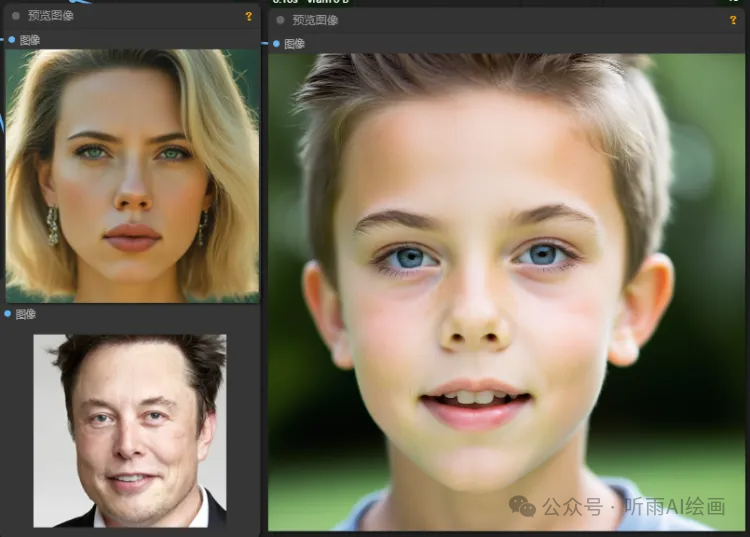The width and height of the screenshot is (750, 537).
Task: Click the 图像 input socket above the boy image
Action: pos(276,44)
